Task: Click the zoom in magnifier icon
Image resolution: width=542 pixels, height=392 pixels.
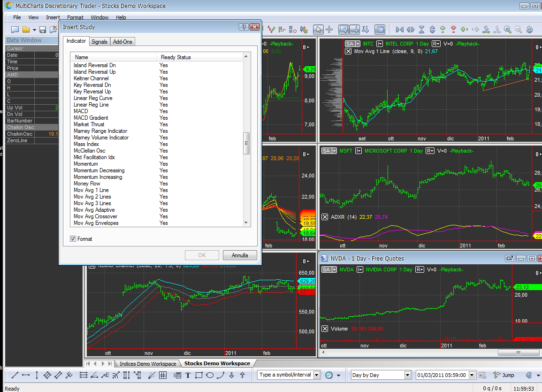Action: (507, 30)
